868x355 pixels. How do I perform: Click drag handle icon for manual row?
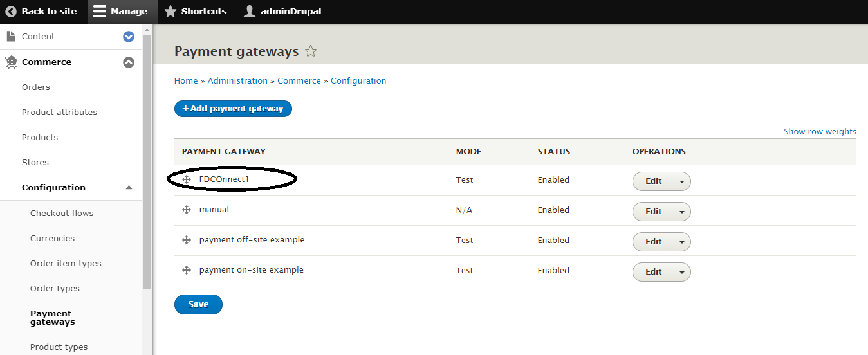[187, 210]
